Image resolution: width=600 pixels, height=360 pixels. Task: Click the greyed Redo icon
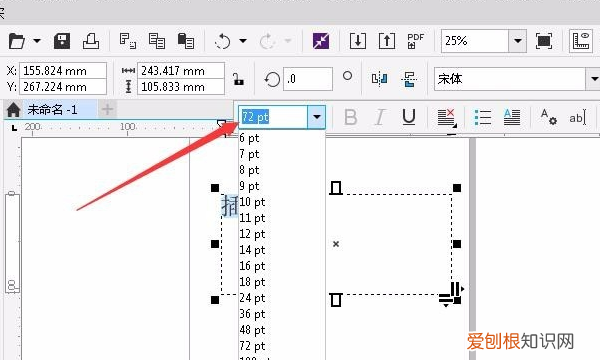[267, 41]
